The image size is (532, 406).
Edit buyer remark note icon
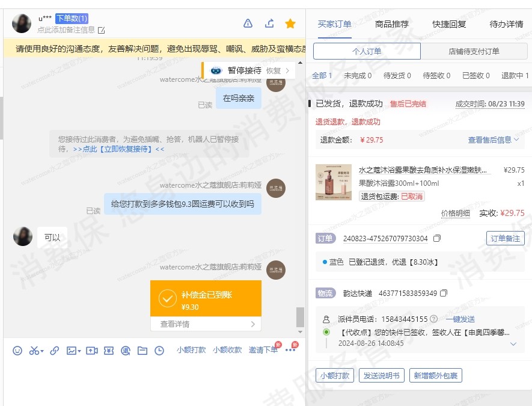(x=101, y=30)
